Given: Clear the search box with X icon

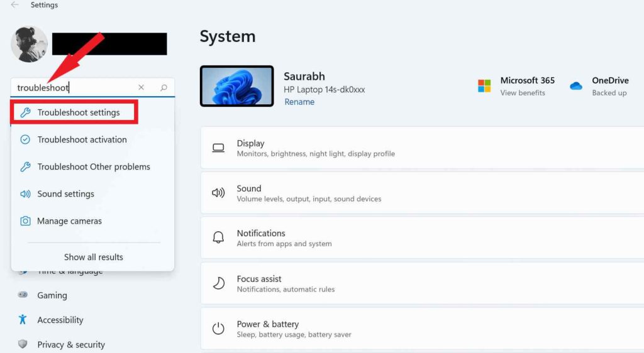Looking at the screenshot, I should [x=141, y=87].
